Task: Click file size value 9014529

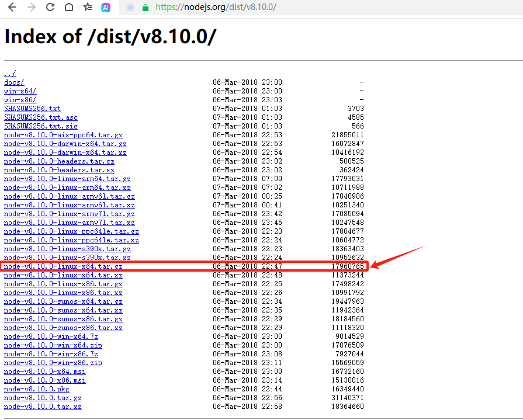Action: click(349, 336)
